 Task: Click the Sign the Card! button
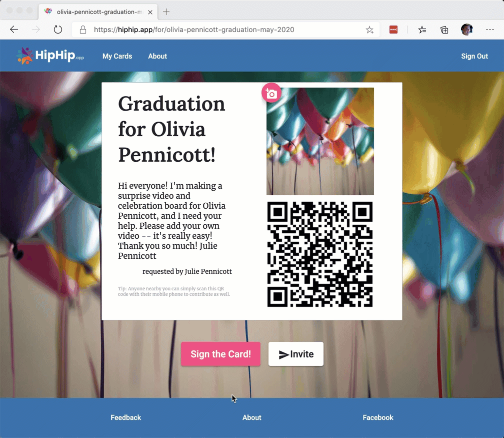(x=220, y=354)
